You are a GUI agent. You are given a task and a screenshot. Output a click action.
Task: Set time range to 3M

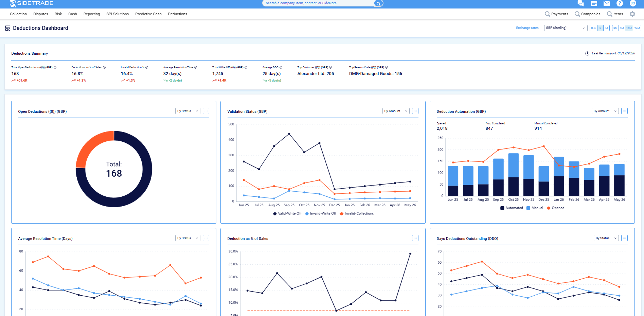(615, 28)
